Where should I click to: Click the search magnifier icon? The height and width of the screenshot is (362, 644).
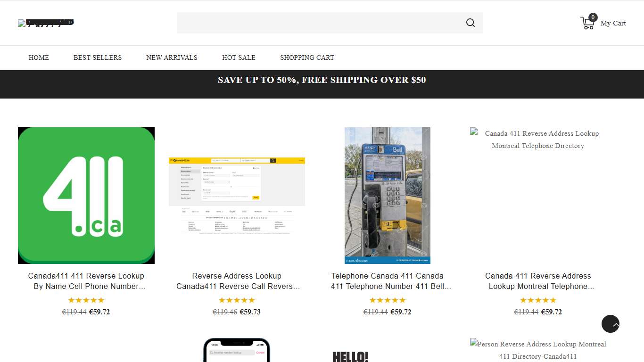(470, 23)
